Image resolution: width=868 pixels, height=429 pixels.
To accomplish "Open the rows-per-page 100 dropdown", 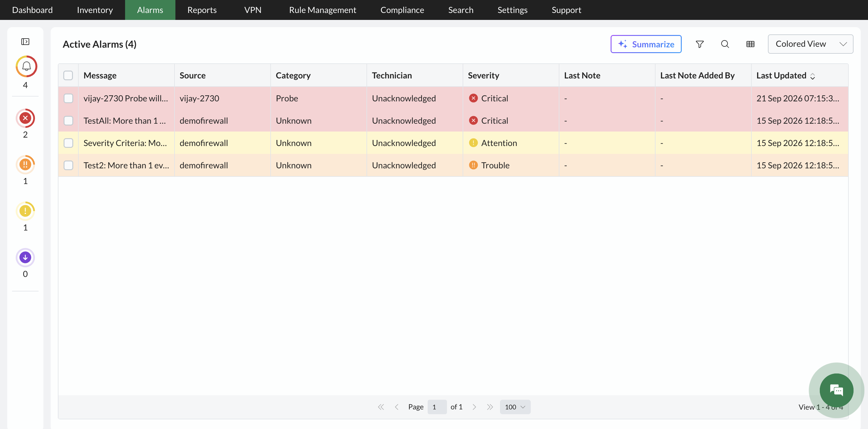I will [515, 407].
